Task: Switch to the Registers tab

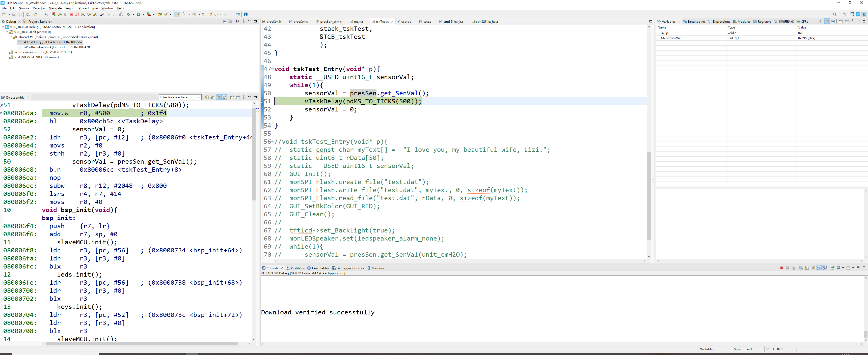Action: coord(762,21)
